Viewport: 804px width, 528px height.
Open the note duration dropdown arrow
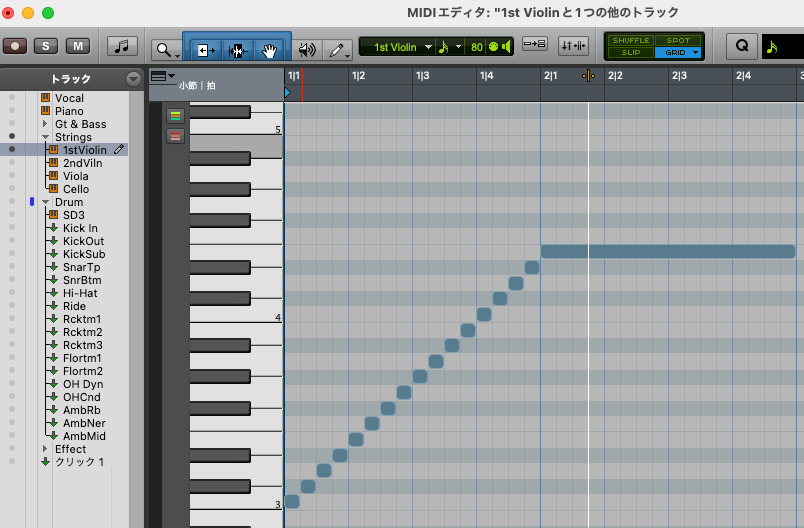coord(458,47)
